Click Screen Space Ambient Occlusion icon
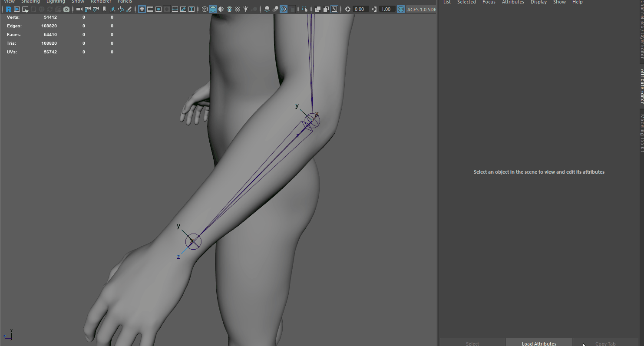This screenshot has height=346, width=644. tap(267, 9)
